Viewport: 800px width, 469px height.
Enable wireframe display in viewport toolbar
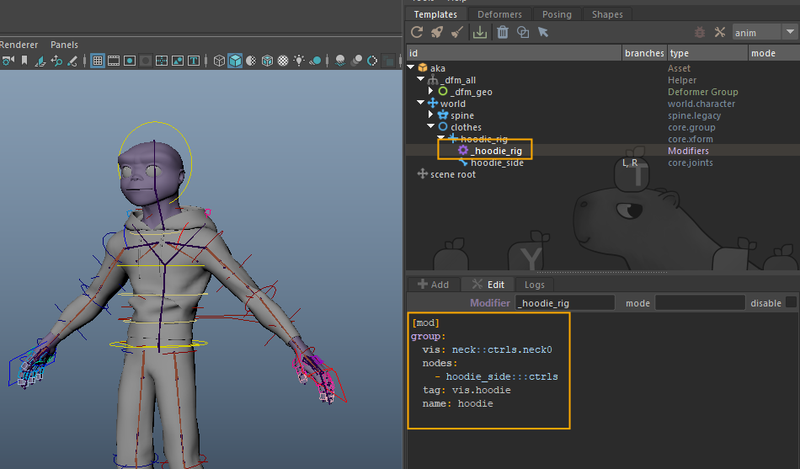pyautogui.click(x=219, y=61)
